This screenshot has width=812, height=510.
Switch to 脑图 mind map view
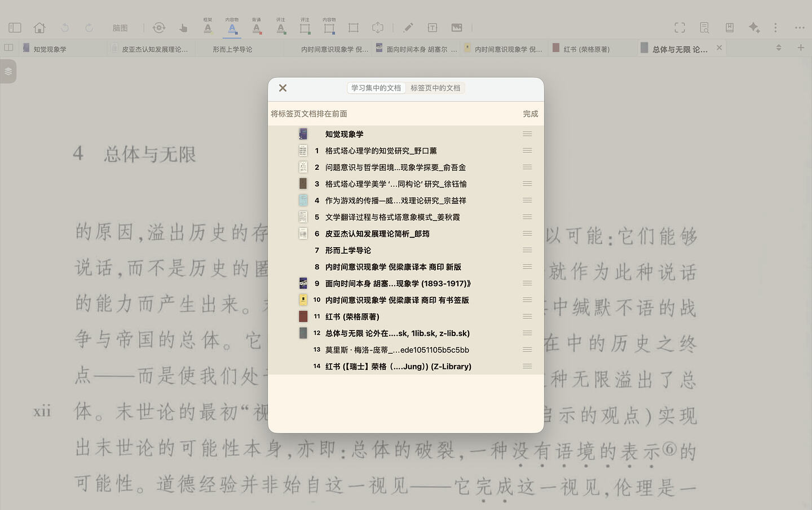(120, 28)
